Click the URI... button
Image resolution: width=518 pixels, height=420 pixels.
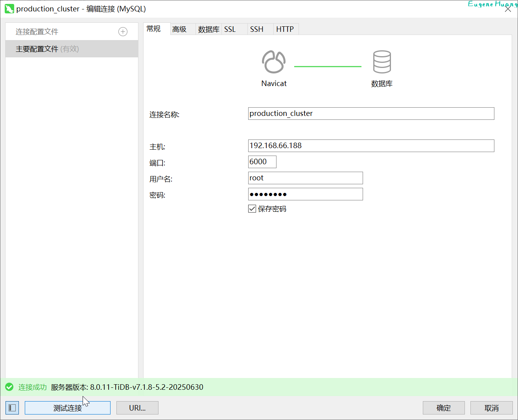click(137, 408)
